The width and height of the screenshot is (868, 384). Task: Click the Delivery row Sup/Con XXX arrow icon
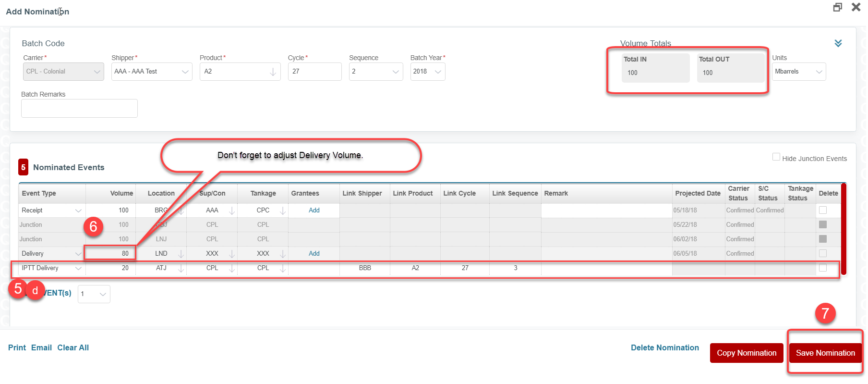(x=232, y=254)
